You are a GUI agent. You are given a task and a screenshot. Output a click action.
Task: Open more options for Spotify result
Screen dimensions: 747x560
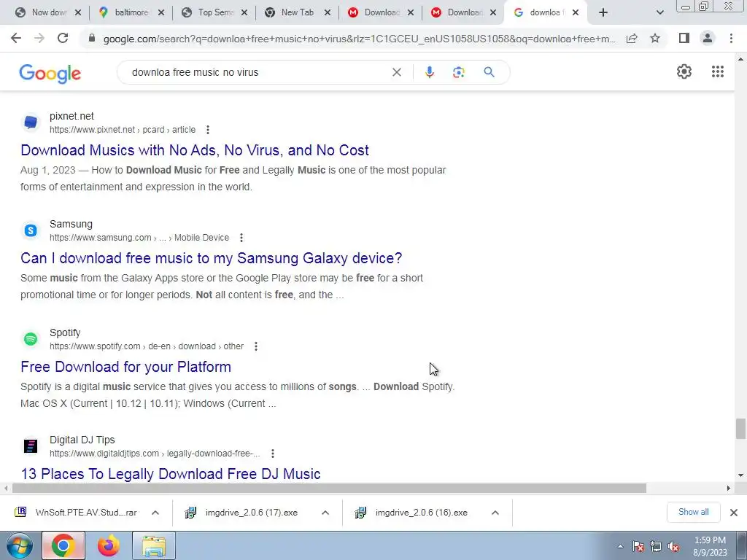click(256, 346)
